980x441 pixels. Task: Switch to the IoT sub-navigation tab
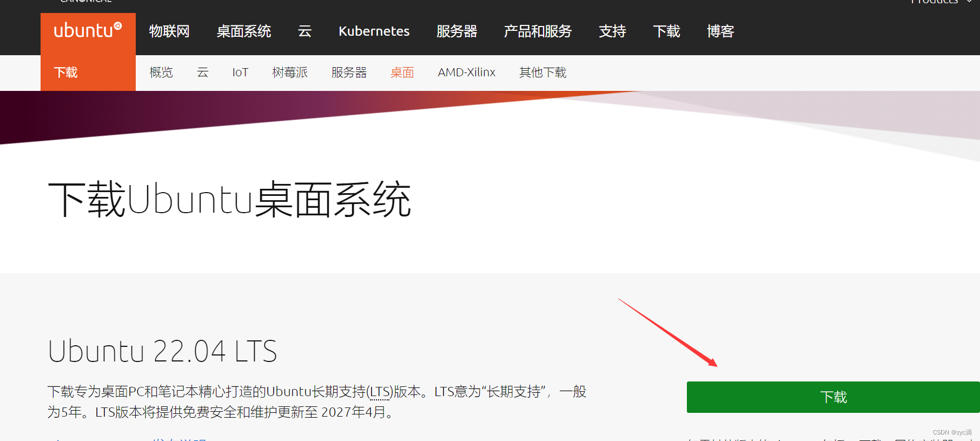(240, 73)
